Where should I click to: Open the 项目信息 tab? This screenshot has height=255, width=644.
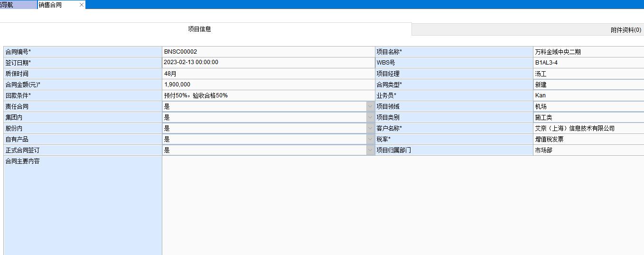tap(199, 29)
